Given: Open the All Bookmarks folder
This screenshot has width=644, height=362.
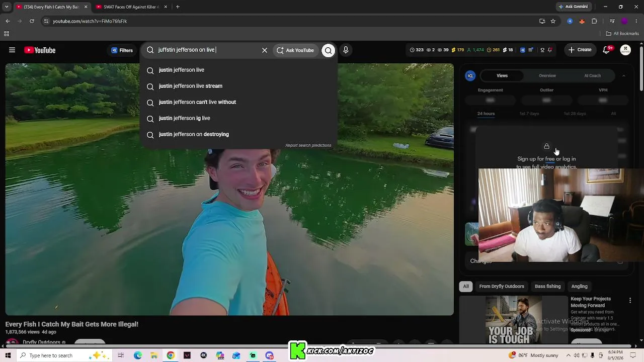Looking at the screenshot, I should (x=623, y=34).
